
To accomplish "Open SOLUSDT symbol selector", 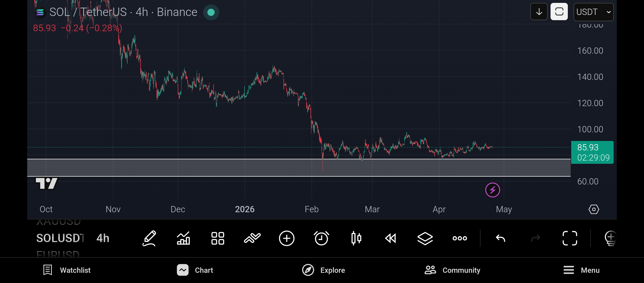I will coord(60,238).
